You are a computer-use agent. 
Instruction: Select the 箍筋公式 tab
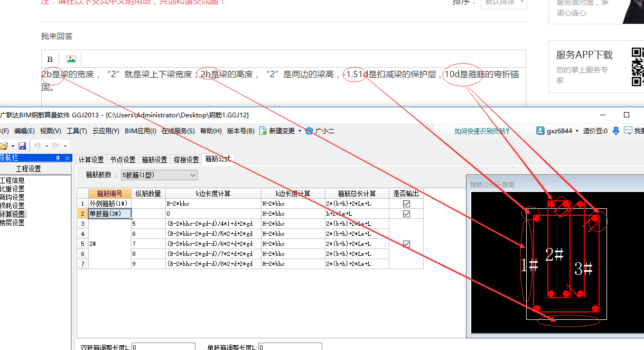tap(218, 159)
